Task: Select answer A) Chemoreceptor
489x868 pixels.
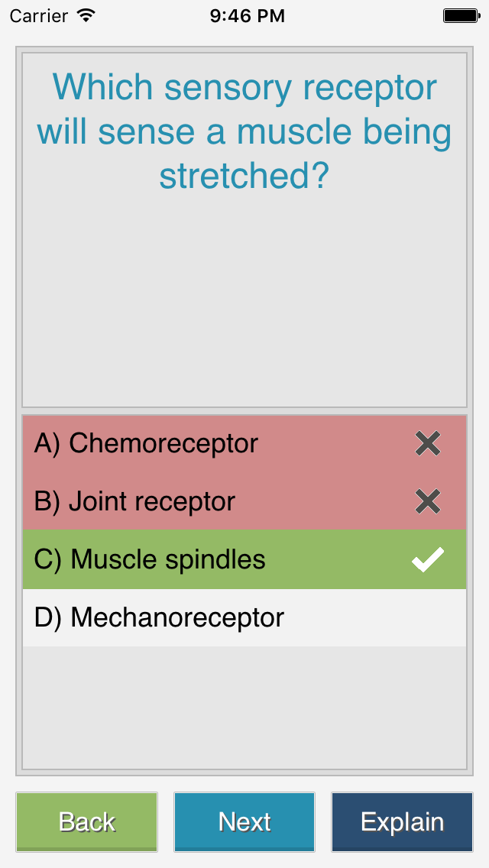Action: 244,444
